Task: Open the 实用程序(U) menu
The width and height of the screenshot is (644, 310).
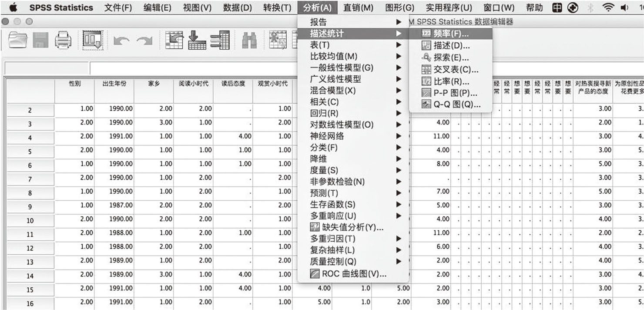Action: coord(449,7)
